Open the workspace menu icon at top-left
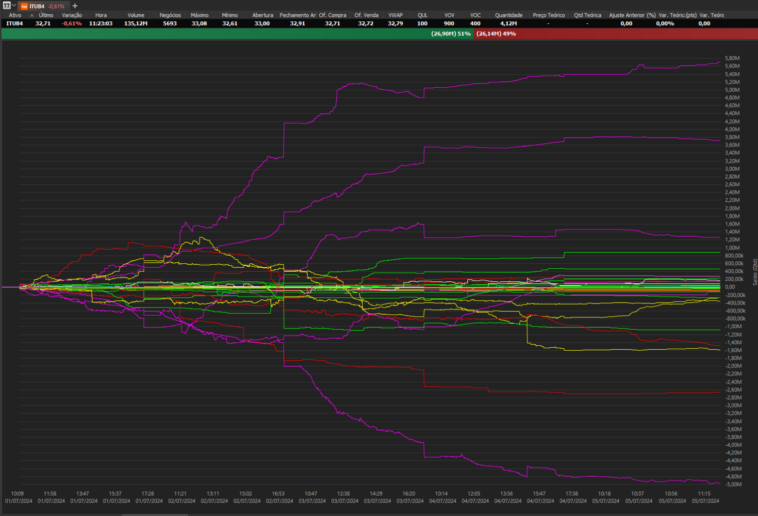Image resolution: width=758 pixels, height=516 pixels. coord(5,5)
